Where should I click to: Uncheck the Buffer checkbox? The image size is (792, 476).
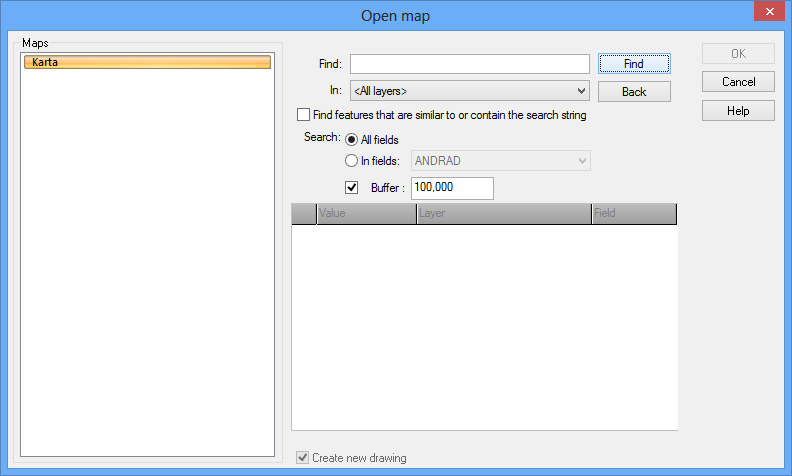tap(352, 187)
